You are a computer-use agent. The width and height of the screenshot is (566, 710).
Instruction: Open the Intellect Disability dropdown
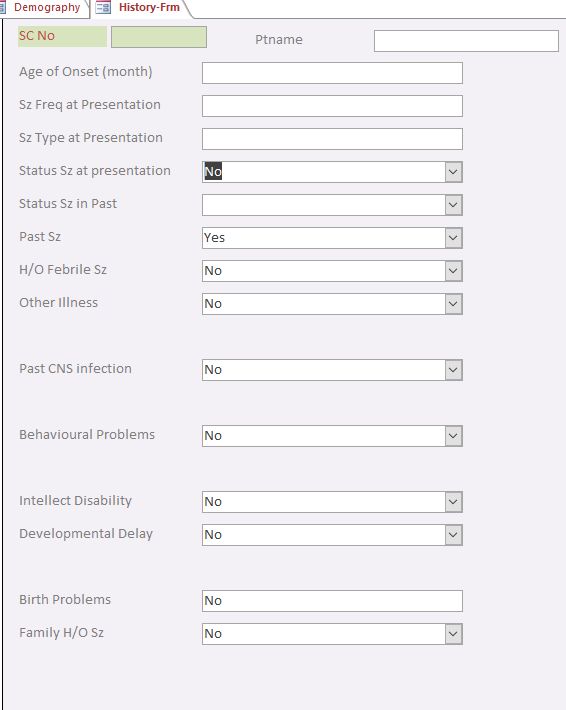(453, 502)
